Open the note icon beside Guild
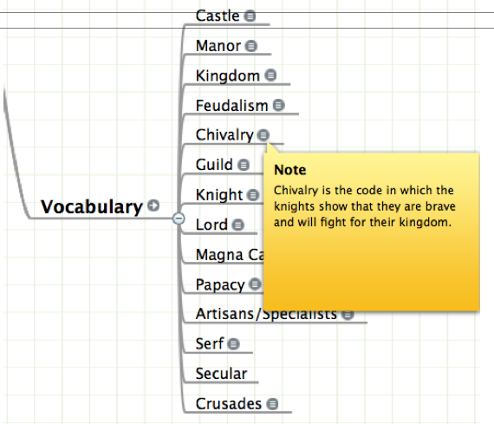The width and height of the screenshot is (494, 424). click(x=243, y=165)
